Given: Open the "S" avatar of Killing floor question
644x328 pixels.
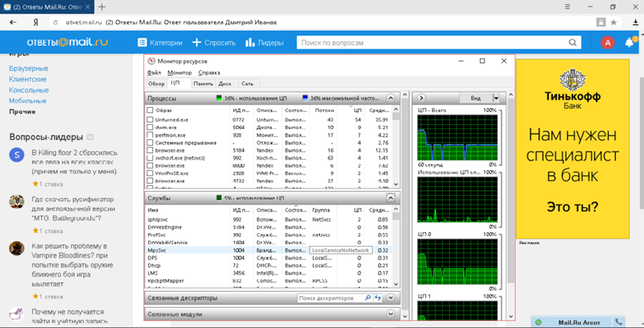Looking at the screenshot, I should [x=17, y=155].
